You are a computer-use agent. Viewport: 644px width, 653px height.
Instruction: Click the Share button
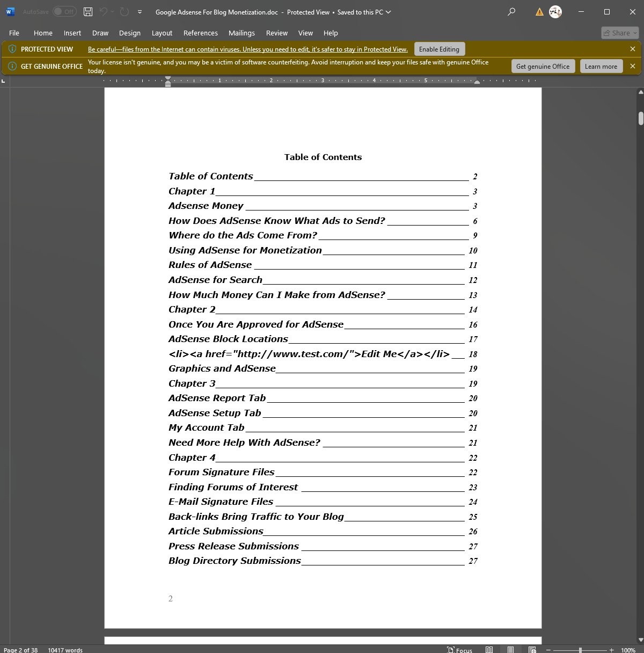point(620,33)
